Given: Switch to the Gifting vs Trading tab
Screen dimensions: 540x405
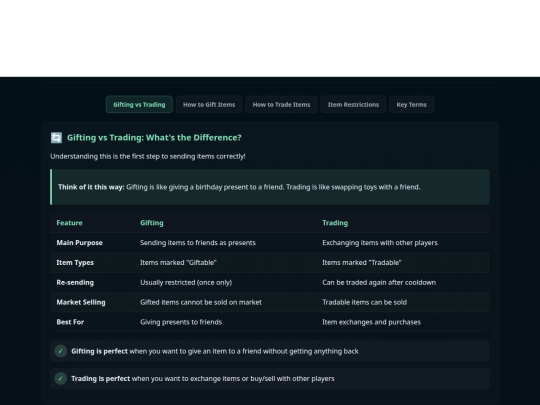Looking at the screenshot, I should pyautogui.click(x=139, y=104).
